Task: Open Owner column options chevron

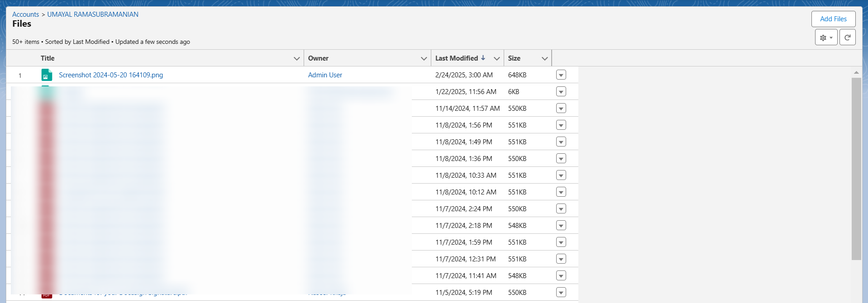Action: point(424,58)
